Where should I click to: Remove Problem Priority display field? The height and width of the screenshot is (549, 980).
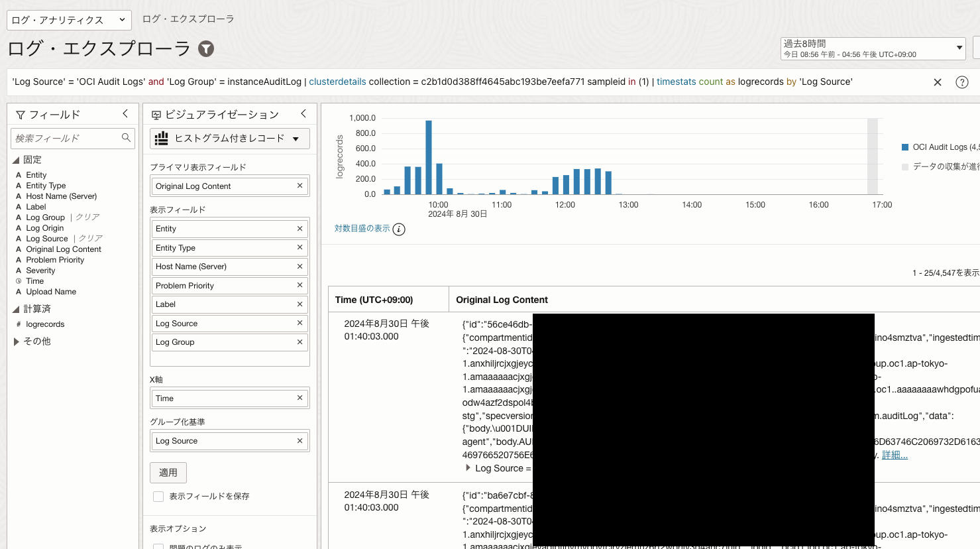click(x=299, y=285)
